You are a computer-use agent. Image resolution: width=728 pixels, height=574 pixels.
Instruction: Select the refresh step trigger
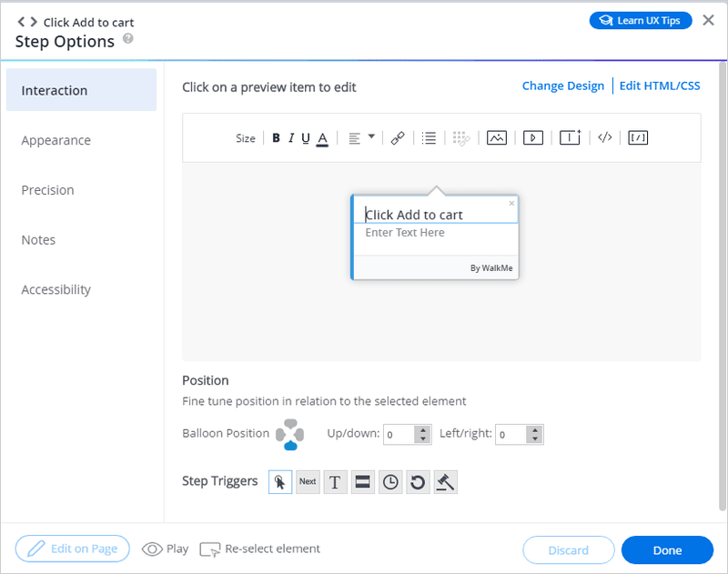click(418, 481)
